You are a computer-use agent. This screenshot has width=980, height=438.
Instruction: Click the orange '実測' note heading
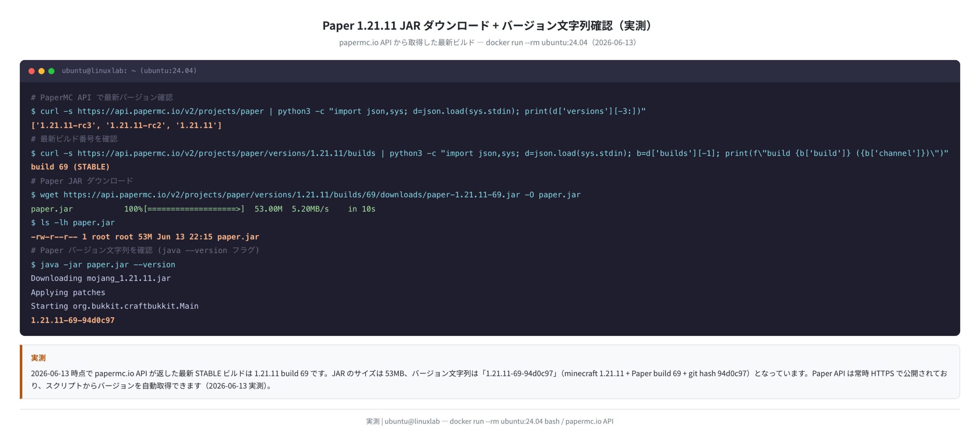point(38,358)
